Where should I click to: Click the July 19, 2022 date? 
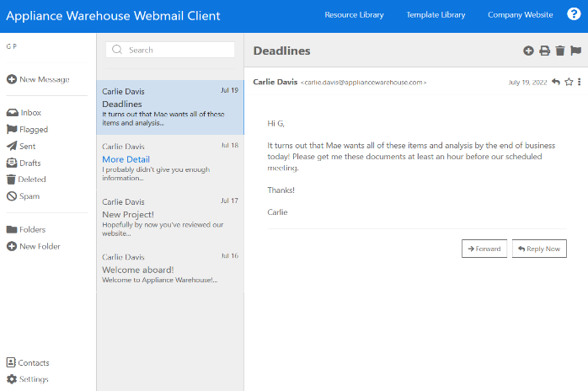click(527, 83)
